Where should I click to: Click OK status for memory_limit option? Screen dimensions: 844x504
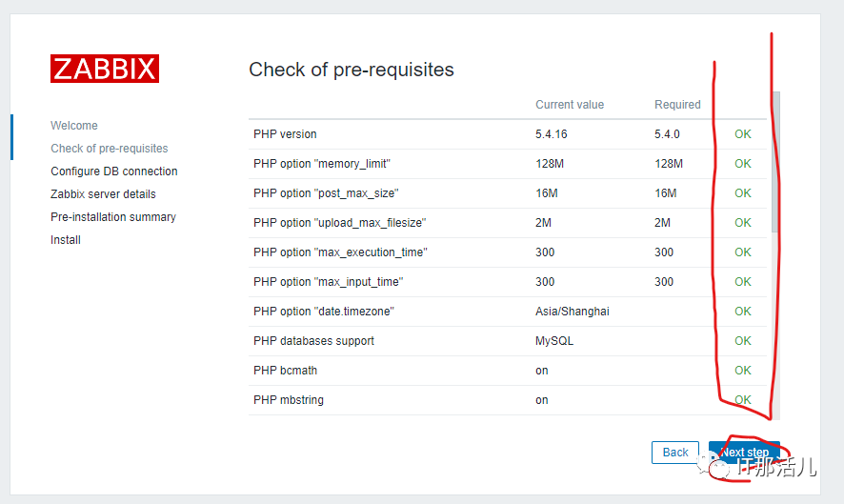743,164
